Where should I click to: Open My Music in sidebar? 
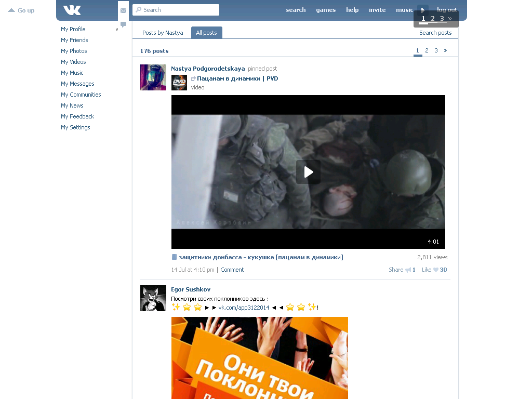tap(72, 73)
